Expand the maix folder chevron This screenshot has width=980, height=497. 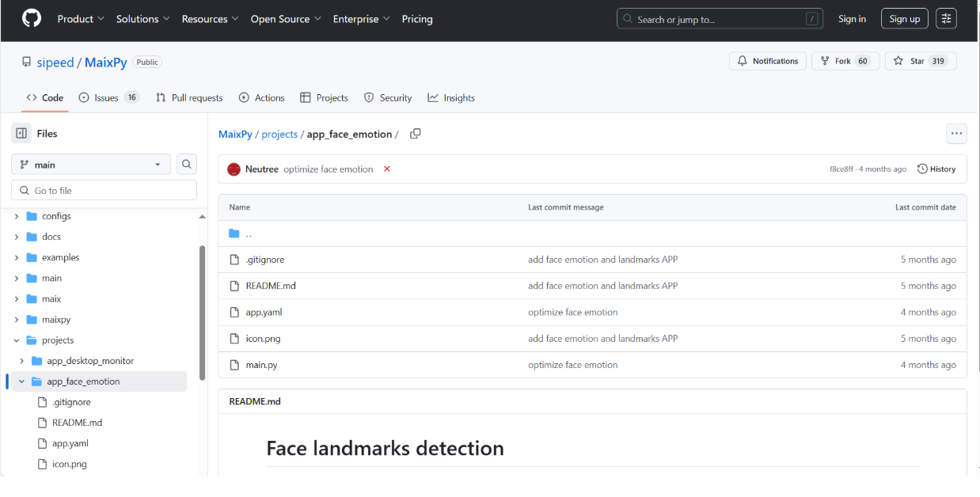[x=17, y=299]
